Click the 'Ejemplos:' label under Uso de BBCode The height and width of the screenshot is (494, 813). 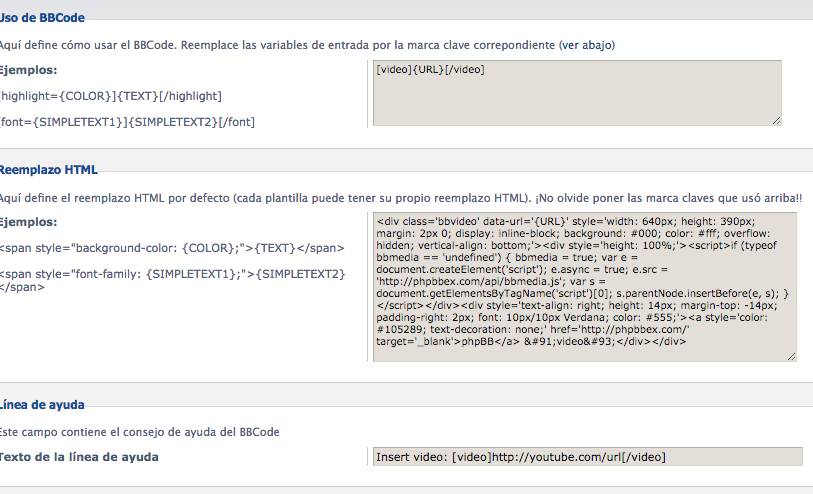point(29,70)
